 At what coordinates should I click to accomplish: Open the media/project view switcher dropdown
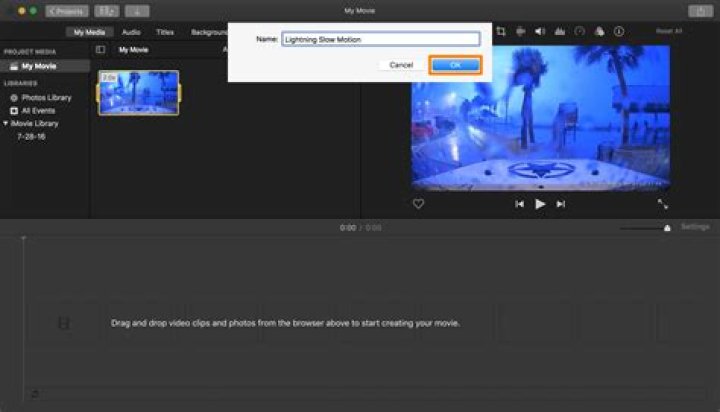106,11
